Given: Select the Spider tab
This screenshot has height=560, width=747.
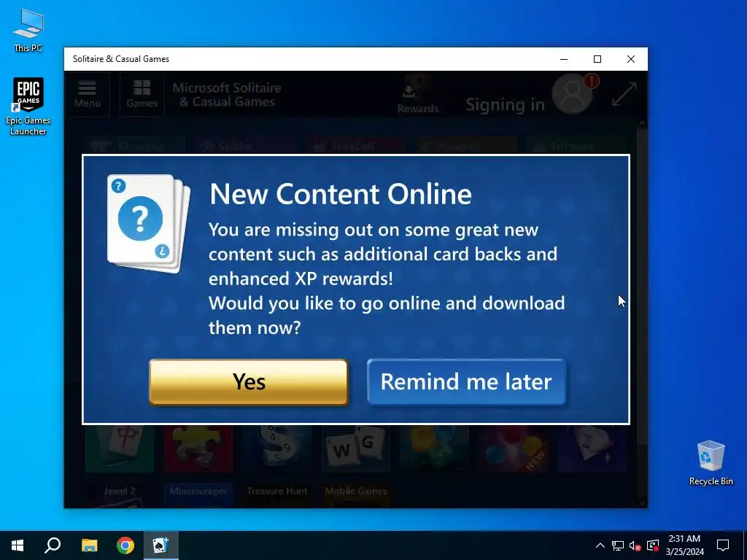Looking at the screenshot, I should pyautogui.click(x=245, y=146).
